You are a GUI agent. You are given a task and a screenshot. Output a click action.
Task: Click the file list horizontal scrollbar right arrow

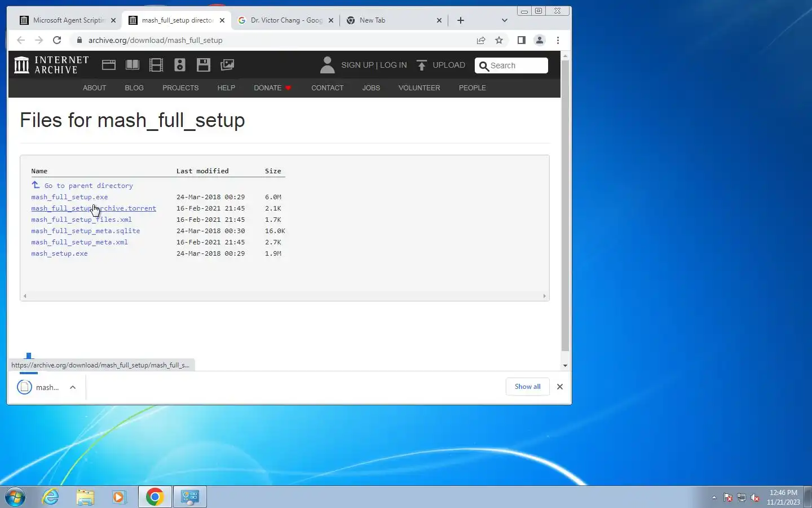pyautogui.click(x=544, y=296)
